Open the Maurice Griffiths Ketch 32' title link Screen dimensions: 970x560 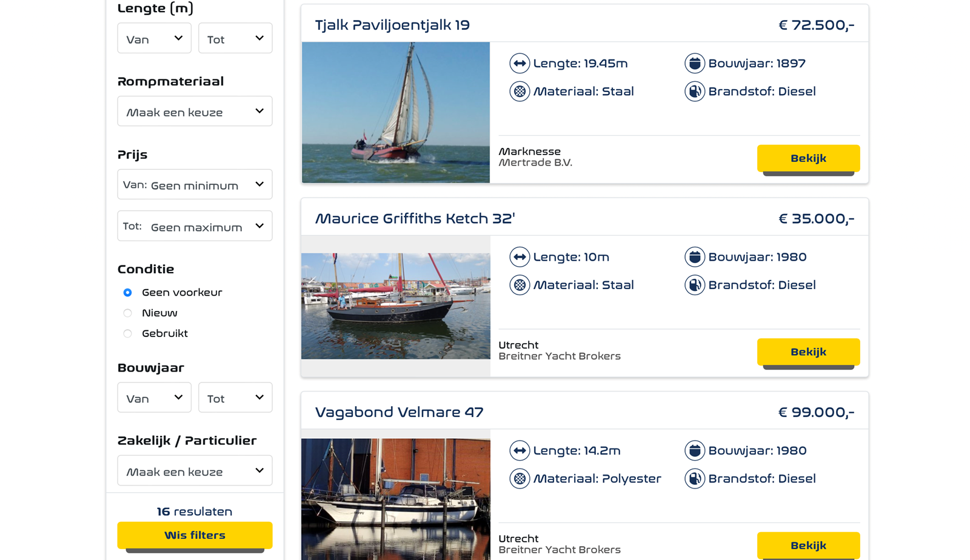tap(415, 218)
